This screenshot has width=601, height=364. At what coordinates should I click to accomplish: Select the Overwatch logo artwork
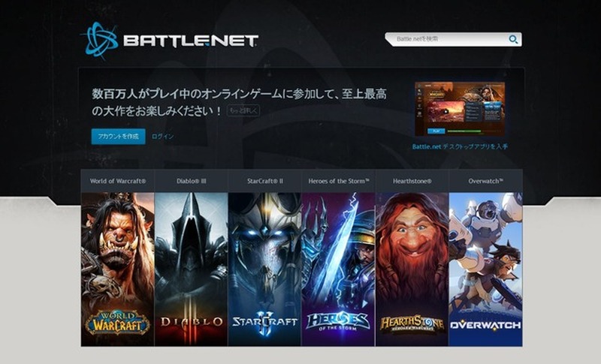click(x=485, y=325)
